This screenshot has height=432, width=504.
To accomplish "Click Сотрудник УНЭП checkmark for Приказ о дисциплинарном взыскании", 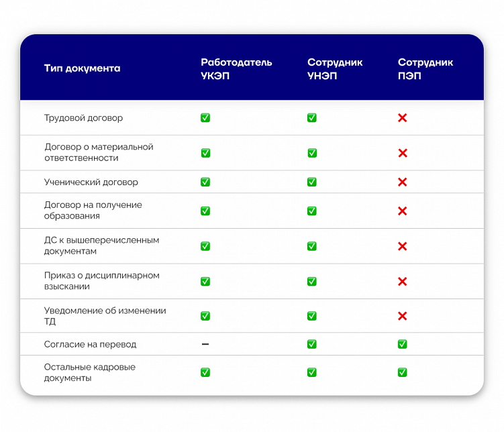I will coord(312,282).
